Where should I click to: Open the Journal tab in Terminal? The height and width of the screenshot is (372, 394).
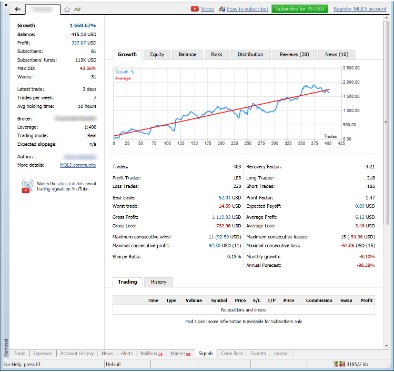coord(280,353)
